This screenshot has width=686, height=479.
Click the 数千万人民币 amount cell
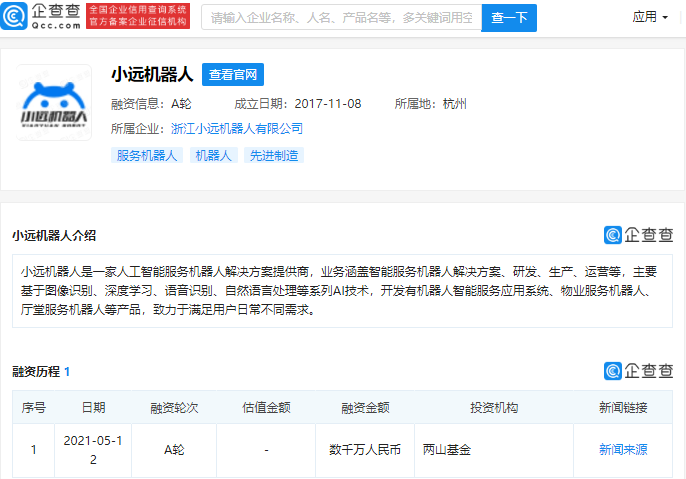(365, 450)
